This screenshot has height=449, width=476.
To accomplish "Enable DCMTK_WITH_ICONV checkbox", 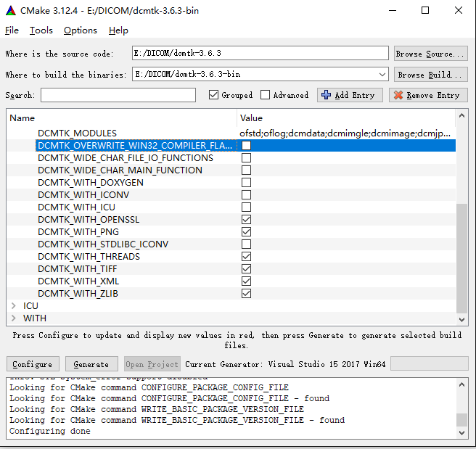I will 246,195.
